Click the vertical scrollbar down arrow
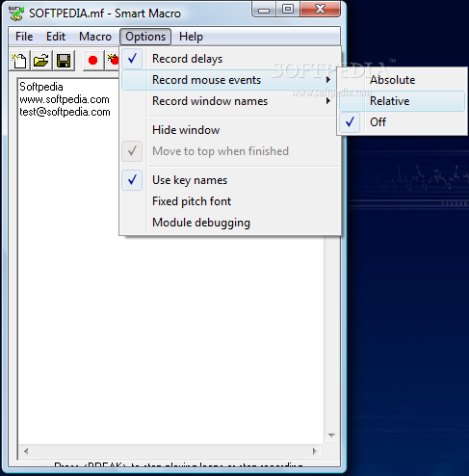Screen dimensions: 469x476 [x=331, y=436]
